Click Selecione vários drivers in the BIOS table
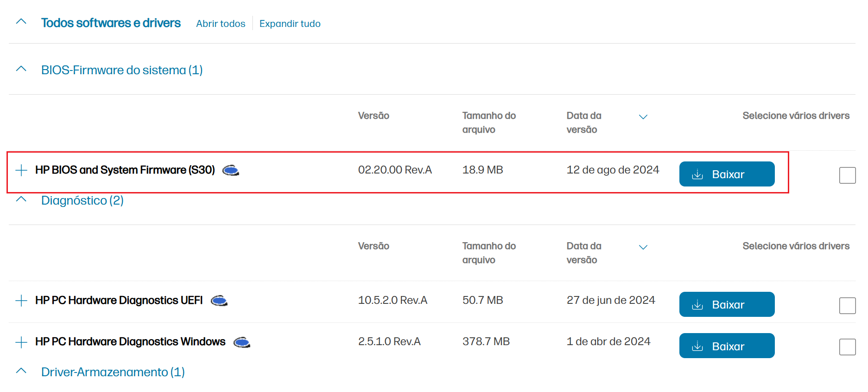Viewport: 868px width, 392px height. pos(796,116)
